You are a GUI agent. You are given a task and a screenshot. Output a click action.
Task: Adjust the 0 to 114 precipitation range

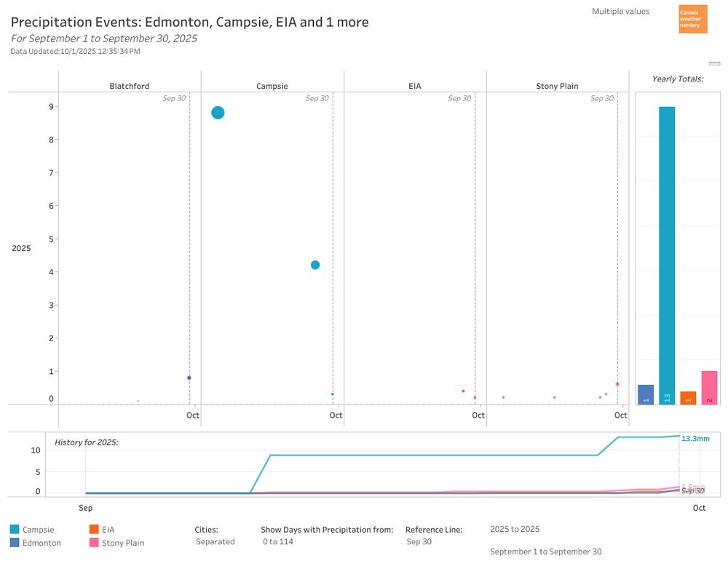(277, 541)
